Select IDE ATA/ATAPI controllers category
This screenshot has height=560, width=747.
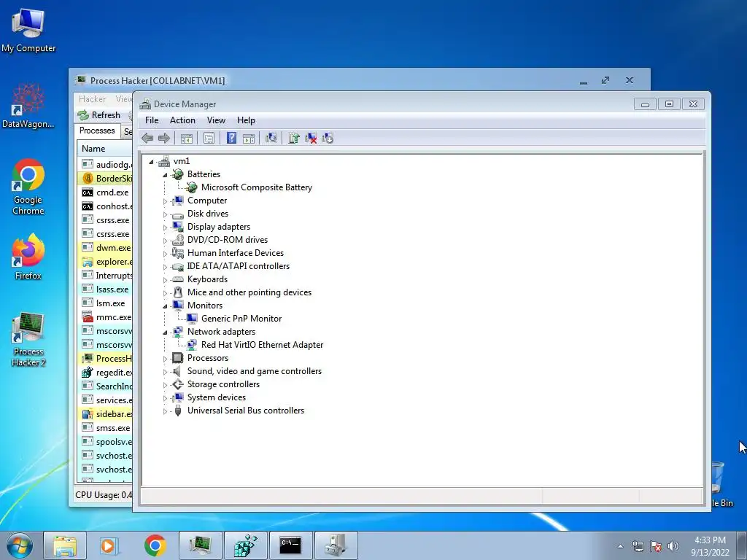tap(239, 266)
